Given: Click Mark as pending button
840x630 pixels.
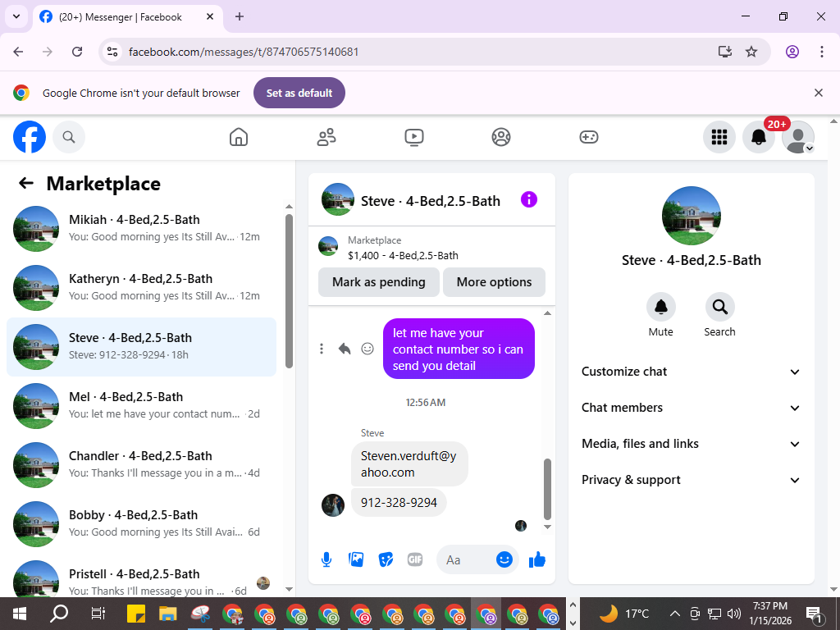Looking at the screenshot, I should (379, 282).
